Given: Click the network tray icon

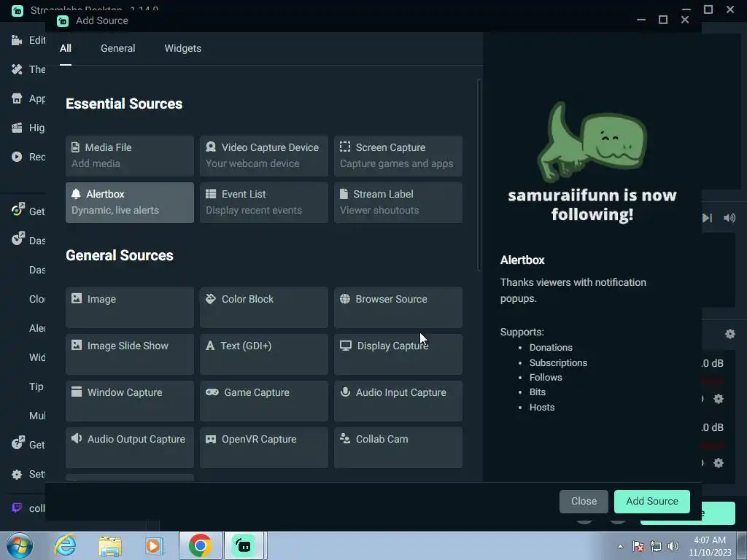Looking at the screenshot, I should click(x=656, y=546).
